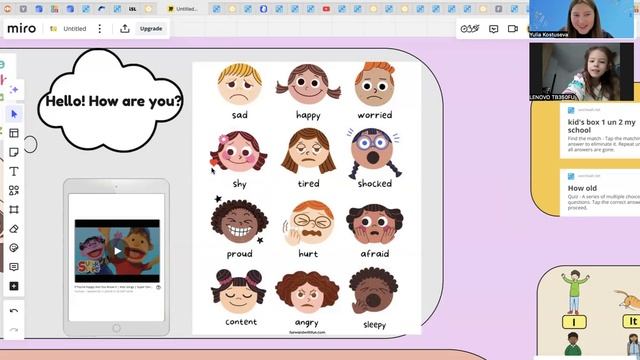Click the 'shy' label
The width and height of the screenshot is (640, 360).
[x=240, y=184]
